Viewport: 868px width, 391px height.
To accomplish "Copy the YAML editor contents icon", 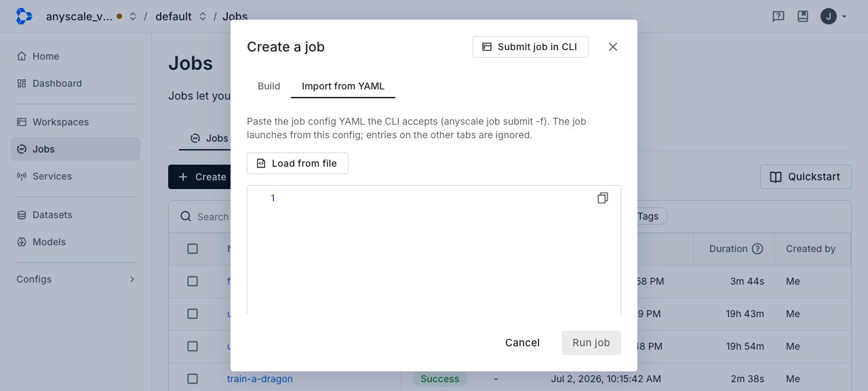I will point(602,198).
